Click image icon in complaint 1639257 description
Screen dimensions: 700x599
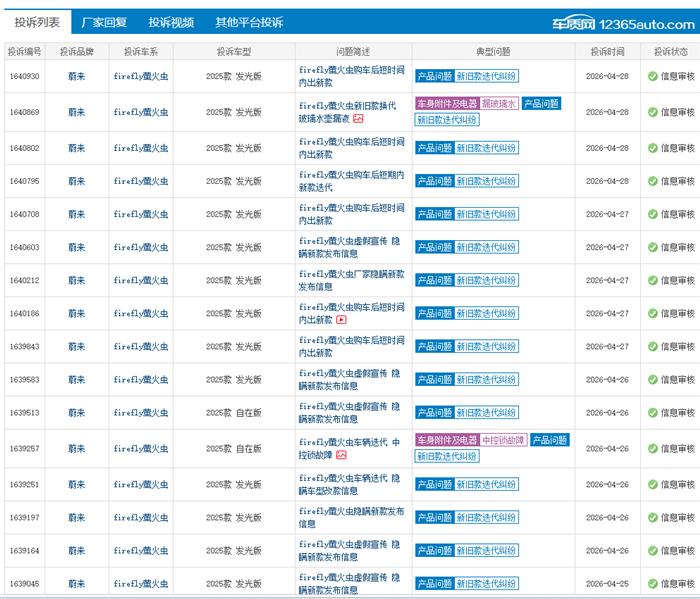pos(341,454)
